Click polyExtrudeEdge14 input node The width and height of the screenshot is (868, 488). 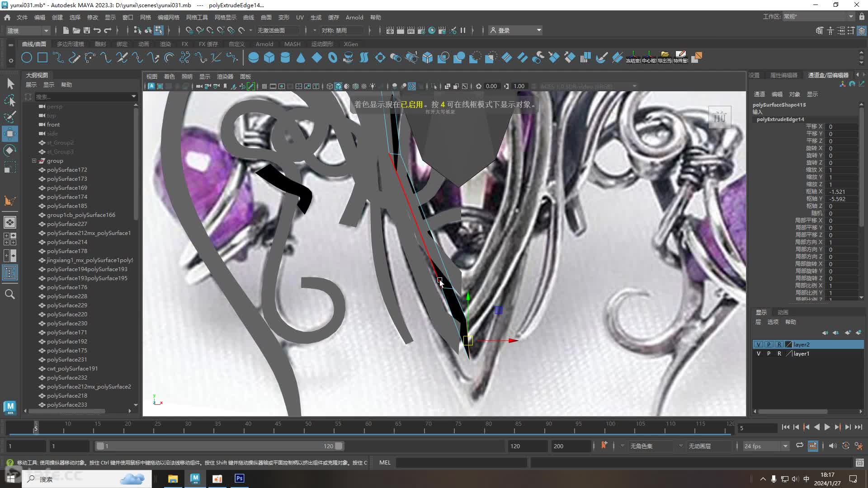click(780, 119)
